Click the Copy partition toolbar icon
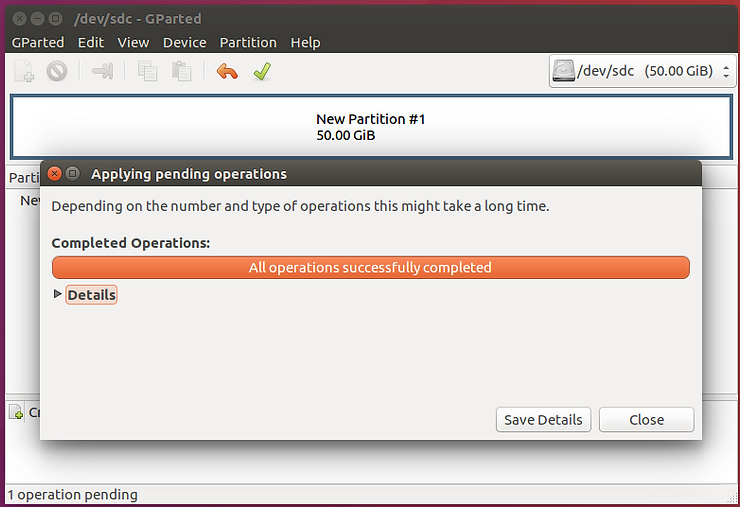The width and height of the screenshot is (740, 507). point(147,71)
